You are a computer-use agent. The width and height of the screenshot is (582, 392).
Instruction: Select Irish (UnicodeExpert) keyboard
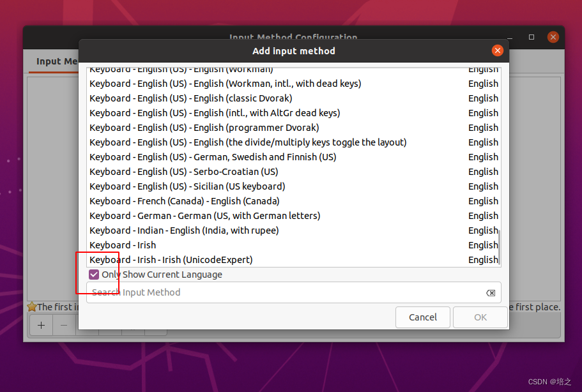click(294, 260)
